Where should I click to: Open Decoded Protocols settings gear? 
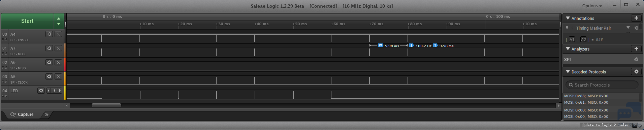click(636, 72)
